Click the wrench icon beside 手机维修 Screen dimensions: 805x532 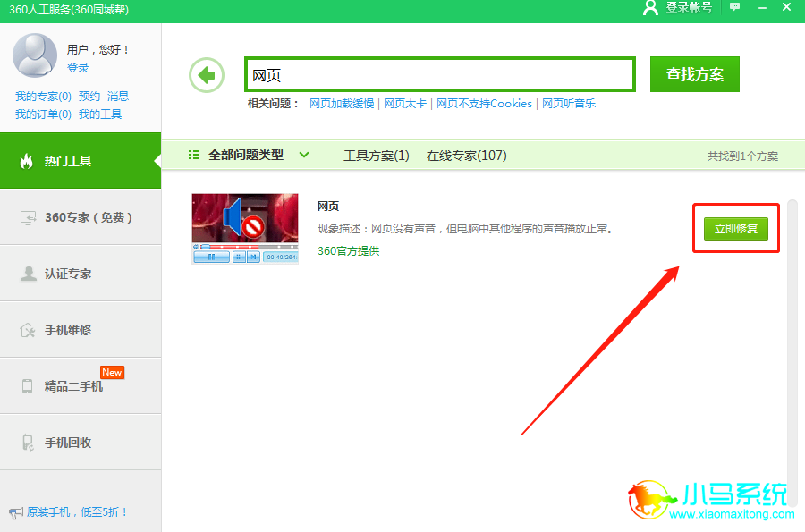(x=28, y=331)
